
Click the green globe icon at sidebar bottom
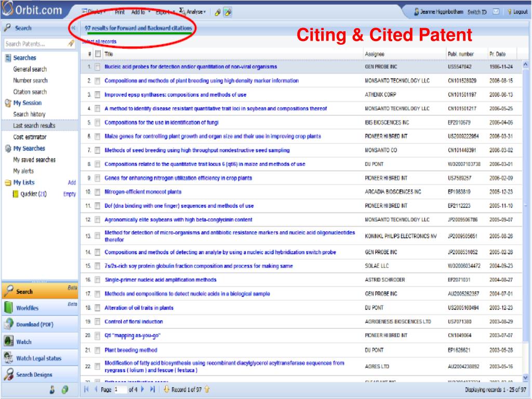pyautogui.click(x=65, y=390)
